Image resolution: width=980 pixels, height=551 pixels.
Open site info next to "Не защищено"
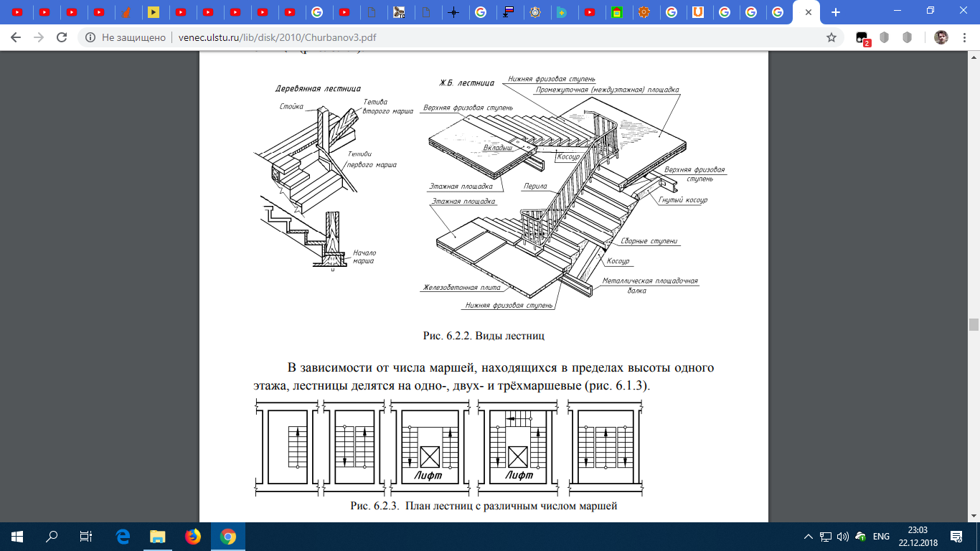click(x=89, y=37)
